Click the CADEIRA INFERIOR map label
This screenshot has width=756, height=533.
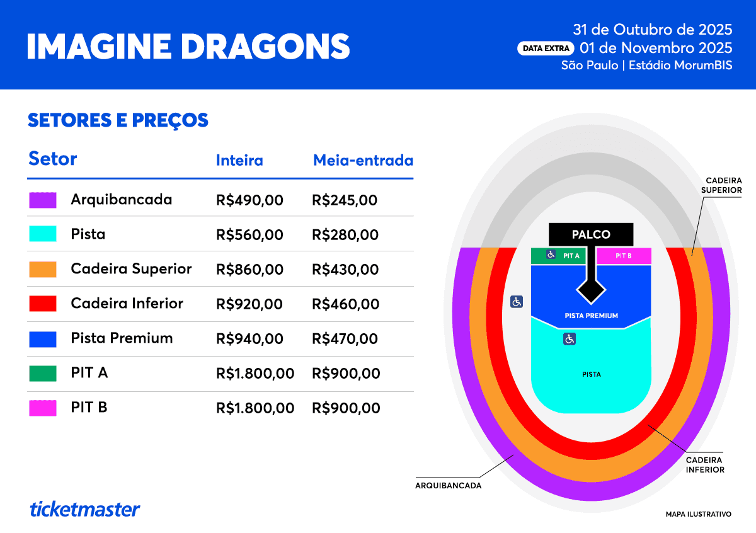coord(705,465)
